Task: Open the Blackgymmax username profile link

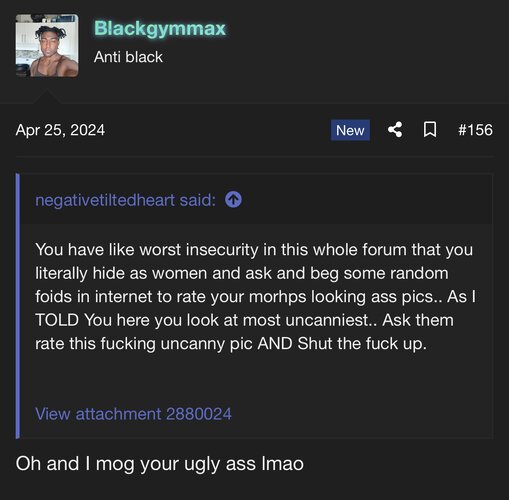Action: click(160, 28)
